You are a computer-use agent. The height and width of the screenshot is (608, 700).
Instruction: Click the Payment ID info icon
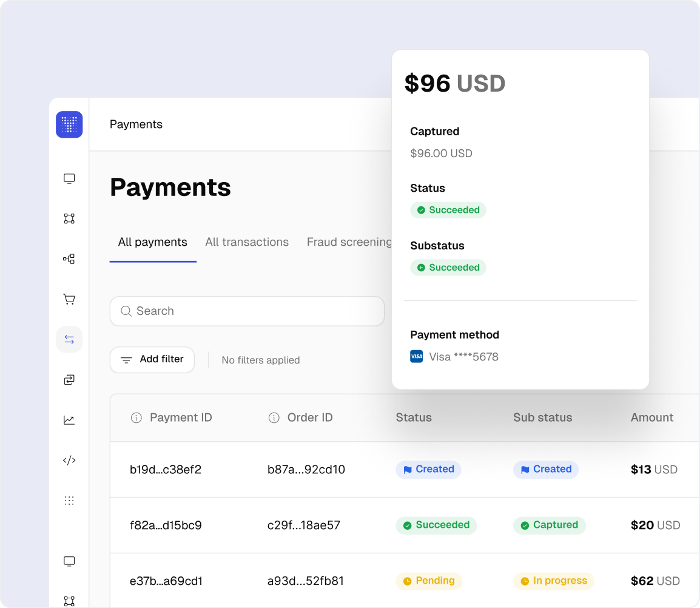[x=136, y=417]
